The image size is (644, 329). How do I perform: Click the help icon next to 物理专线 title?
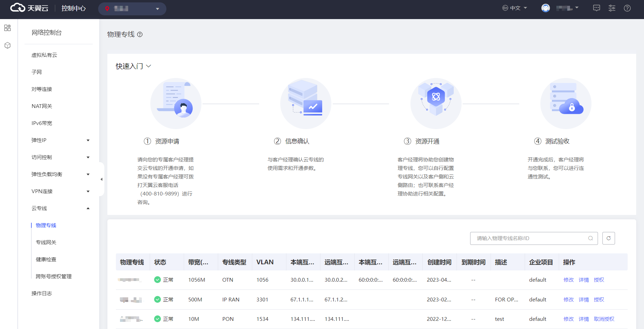[x=140, y=34]
